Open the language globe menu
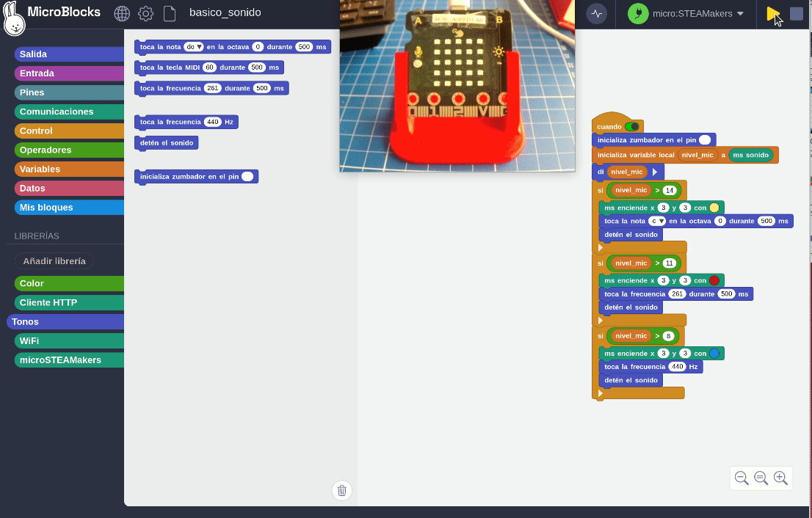Image resolution: width=812 pixels, height=518 pixels. (122, 13)
